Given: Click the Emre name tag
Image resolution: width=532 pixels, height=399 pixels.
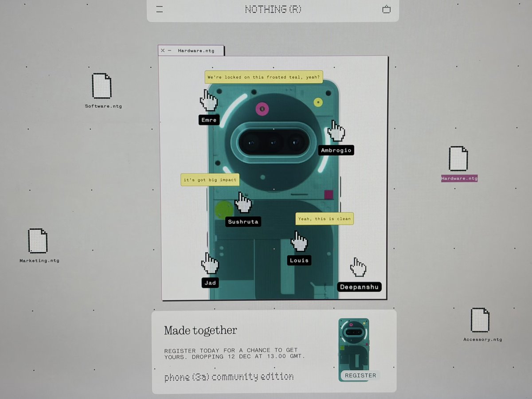Looking at the screenshot, I should pyautogui.click(x=209, y=120).
